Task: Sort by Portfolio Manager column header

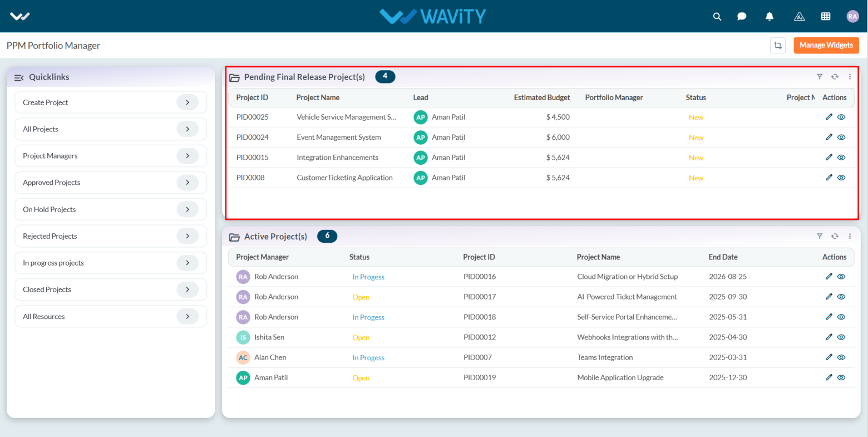Action: point(614,97)
